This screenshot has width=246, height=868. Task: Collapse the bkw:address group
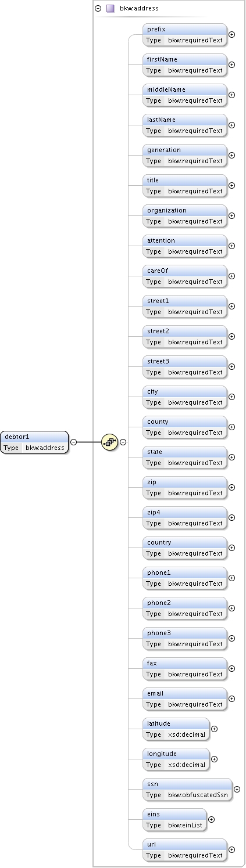click(x=98, y=9)
